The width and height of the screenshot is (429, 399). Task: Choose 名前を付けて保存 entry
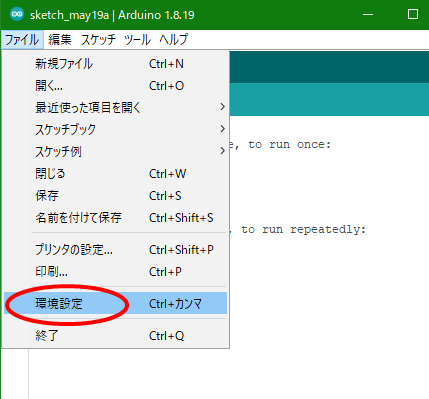tap(115, 218)
